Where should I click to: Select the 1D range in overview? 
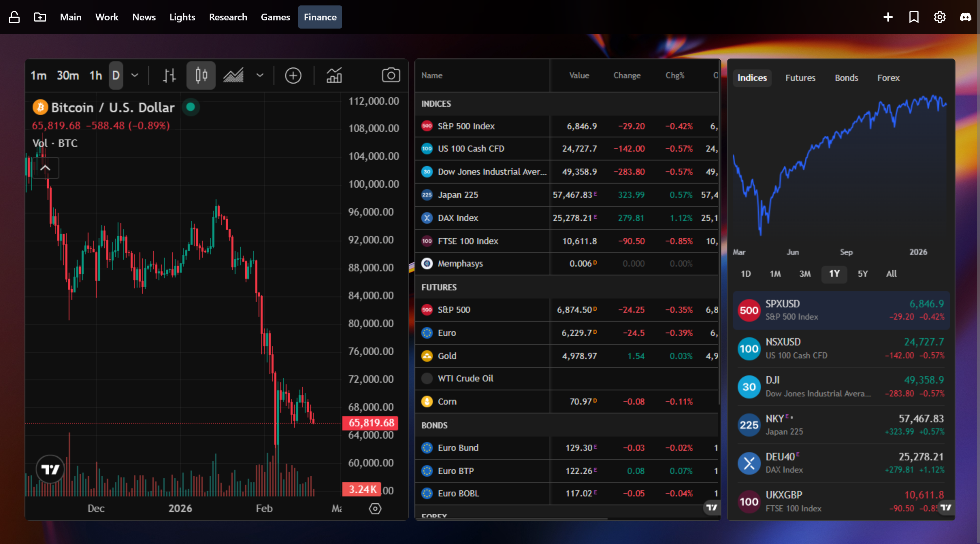[746, 274]
